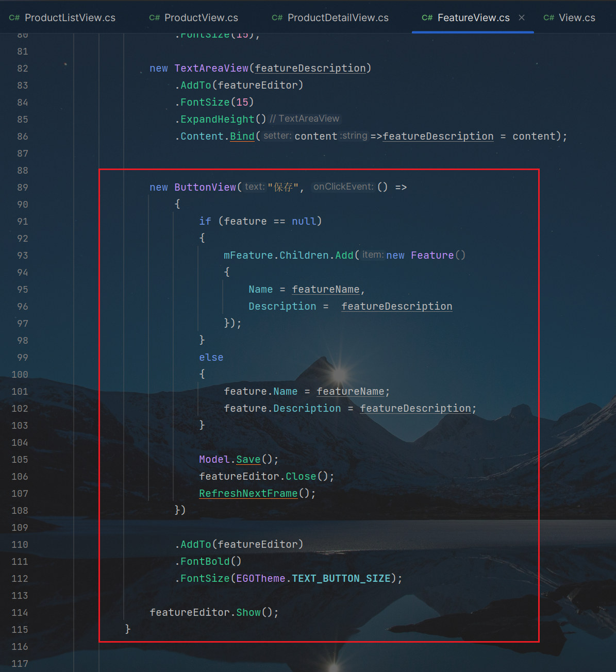616x672 pixels.
Task: Click gutter line number 115
Action: coord(20,630)
